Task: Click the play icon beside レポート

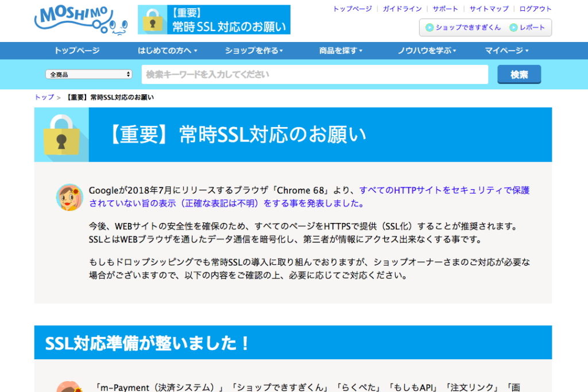Action: [x=513, y=28]
